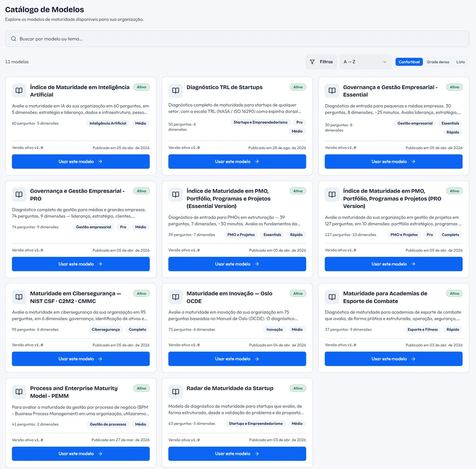Switch to Grade densa view
Screen dimensions: 476x469
[438, 62]
